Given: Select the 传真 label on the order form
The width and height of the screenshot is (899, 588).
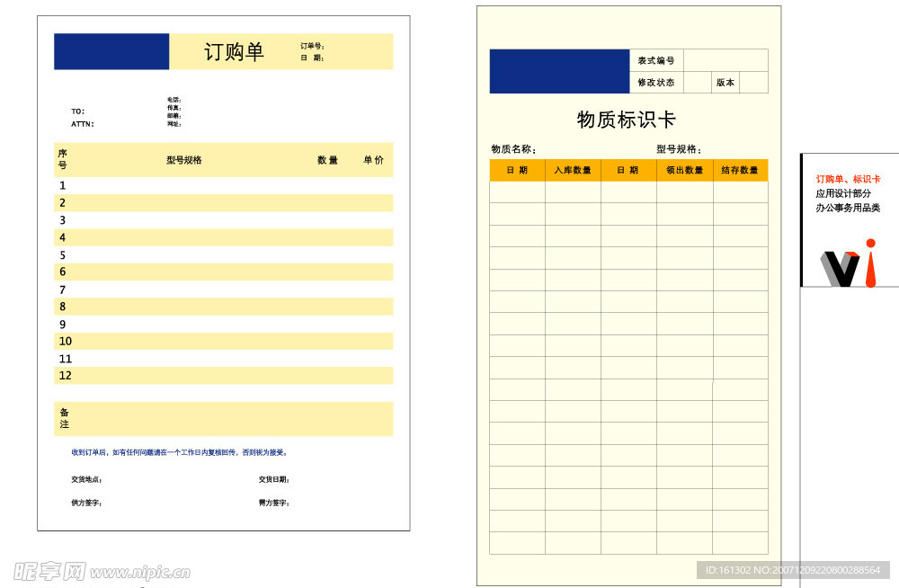Looking at the screenshot, I should pyautogui.click(x=174, y=108).
